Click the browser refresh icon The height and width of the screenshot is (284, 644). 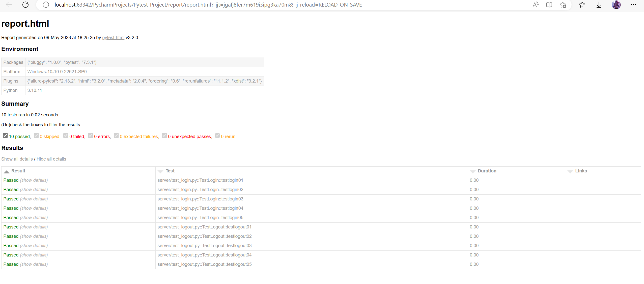(x=25, y=5)
